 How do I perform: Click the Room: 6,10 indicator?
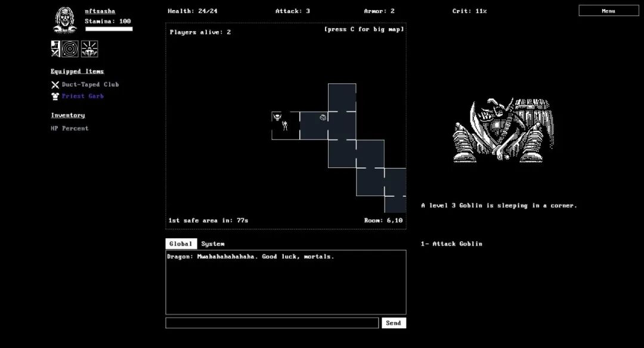[x=383, y=220]
